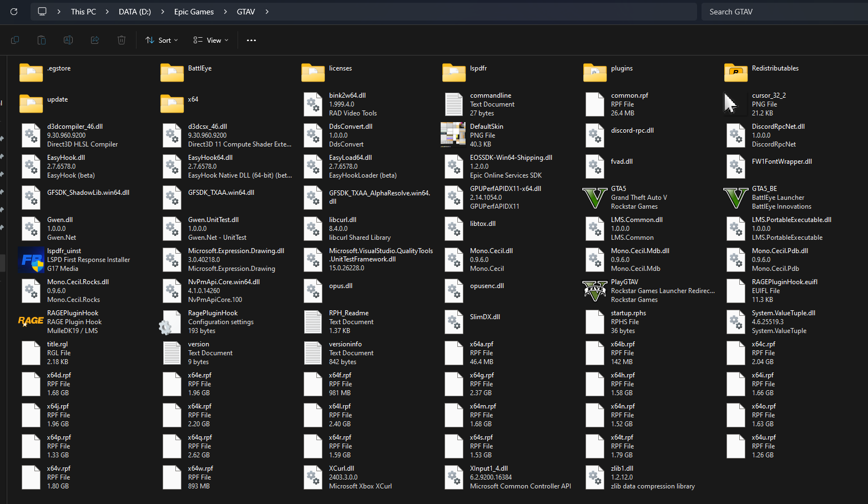Expand the chevron after This PC

pyautogui.click(x=107, y=12)
